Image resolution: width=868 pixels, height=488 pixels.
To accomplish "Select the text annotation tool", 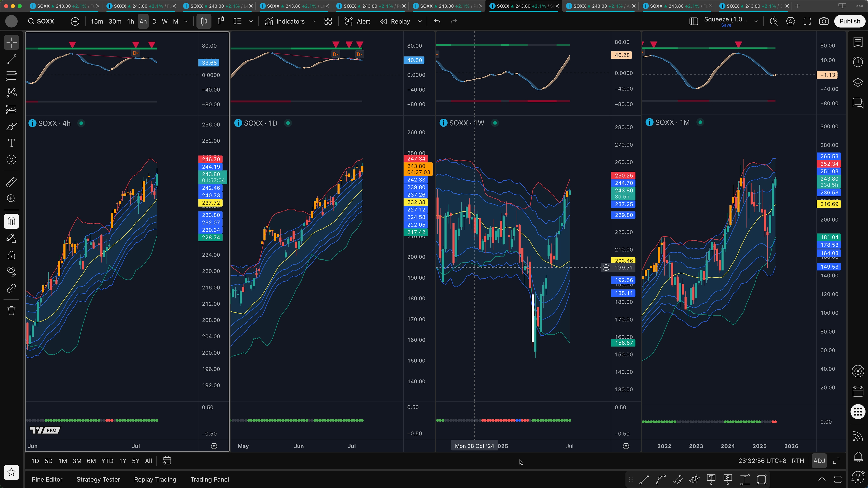I will [x=12, y=143].
